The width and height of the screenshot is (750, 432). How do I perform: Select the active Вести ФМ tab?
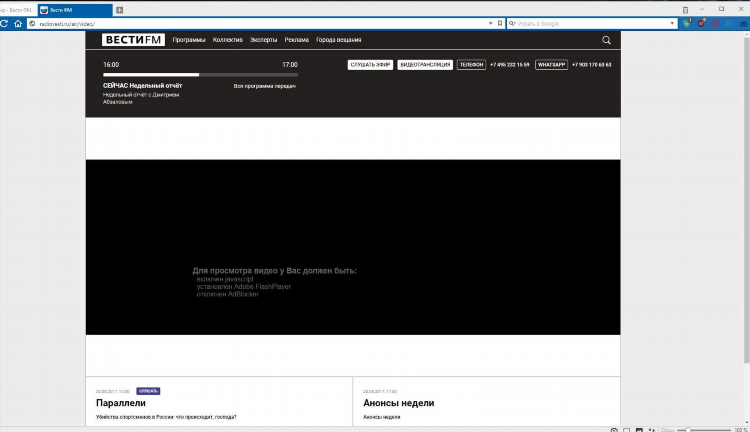(75, 10)
